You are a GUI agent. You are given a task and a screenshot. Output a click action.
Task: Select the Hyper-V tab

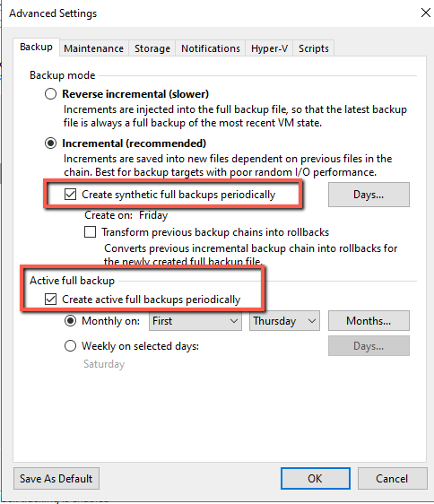coord(269,48)
